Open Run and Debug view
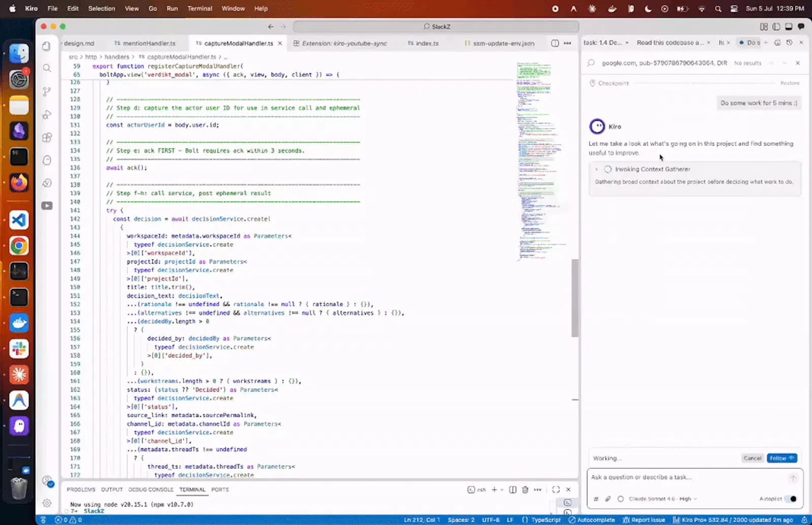The width and height of the screenshot is (812, 525). click(47, 115)
